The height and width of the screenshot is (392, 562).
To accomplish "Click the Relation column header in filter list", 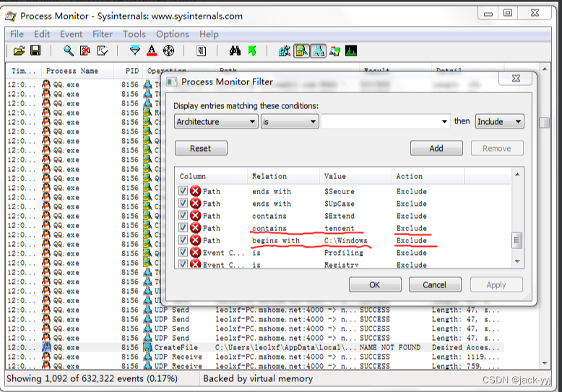I will 283,176.
